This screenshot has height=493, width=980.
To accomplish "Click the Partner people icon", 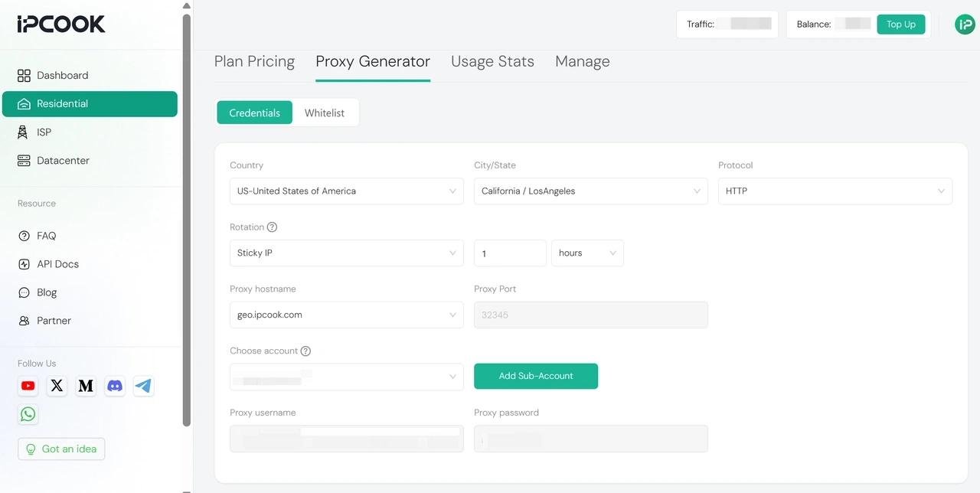I will (x=24, y=321).
